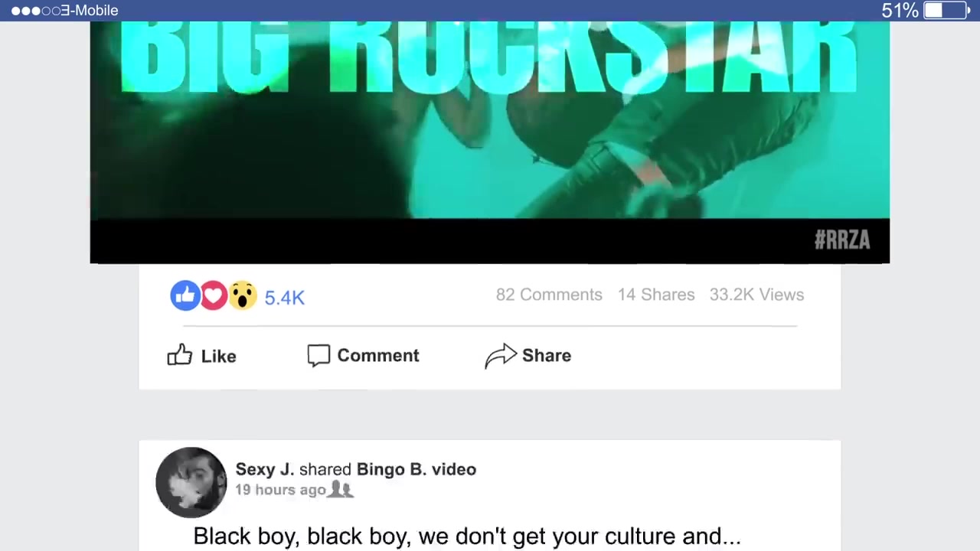
Task: Tap the Comment speech bubble icon
Action: (318, 355)
